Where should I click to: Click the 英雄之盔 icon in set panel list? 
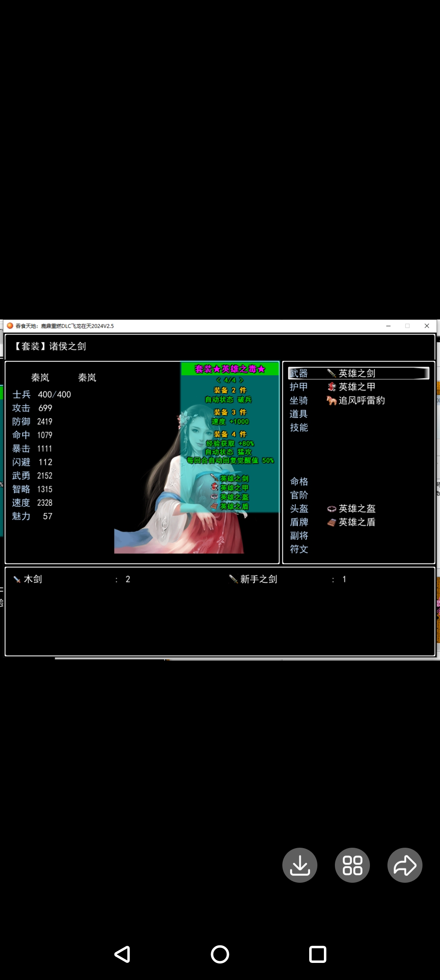click(x=215, y=497)
